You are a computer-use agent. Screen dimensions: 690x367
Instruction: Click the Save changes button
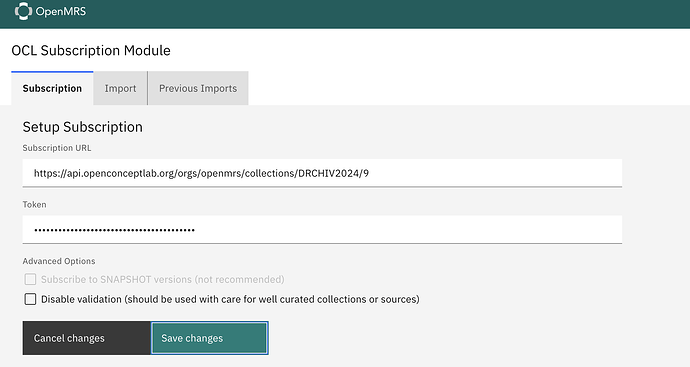coord(209,338)
